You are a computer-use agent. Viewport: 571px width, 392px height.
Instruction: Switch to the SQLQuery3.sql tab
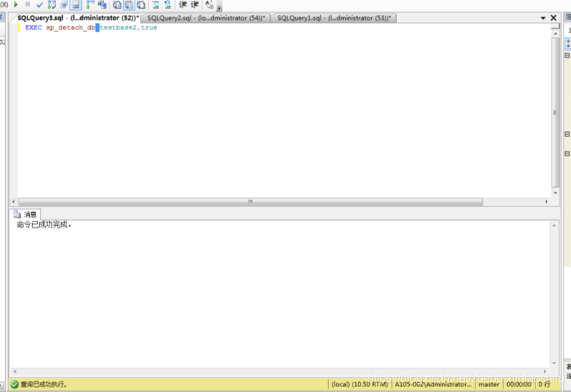(x=78, y=18)
